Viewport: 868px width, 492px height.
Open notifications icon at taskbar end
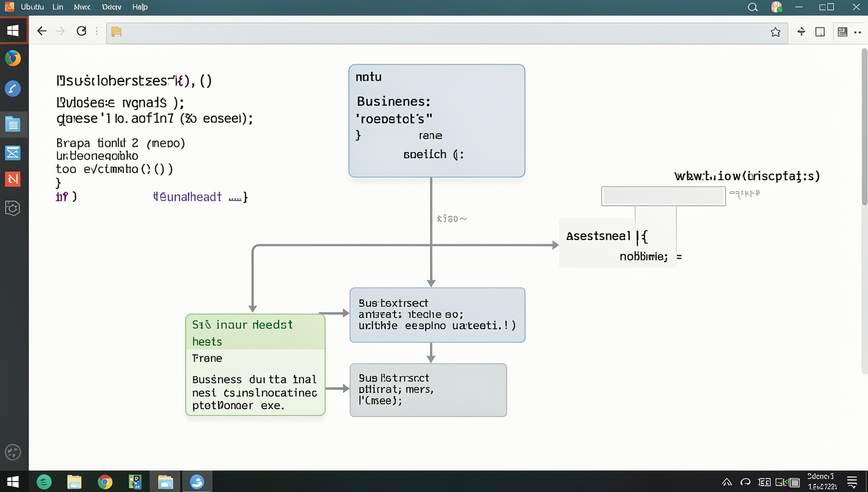(852, 482)
